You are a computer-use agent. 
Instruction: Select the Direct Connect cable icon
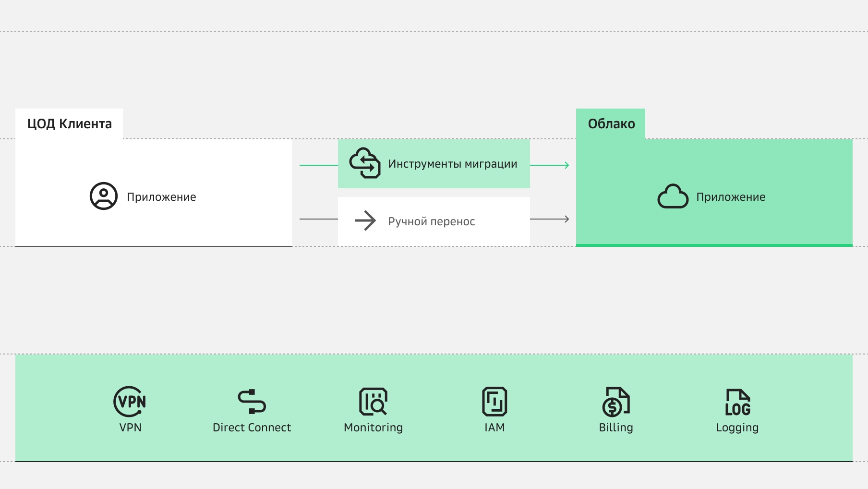pyautogui.click(x=252, y=402)
